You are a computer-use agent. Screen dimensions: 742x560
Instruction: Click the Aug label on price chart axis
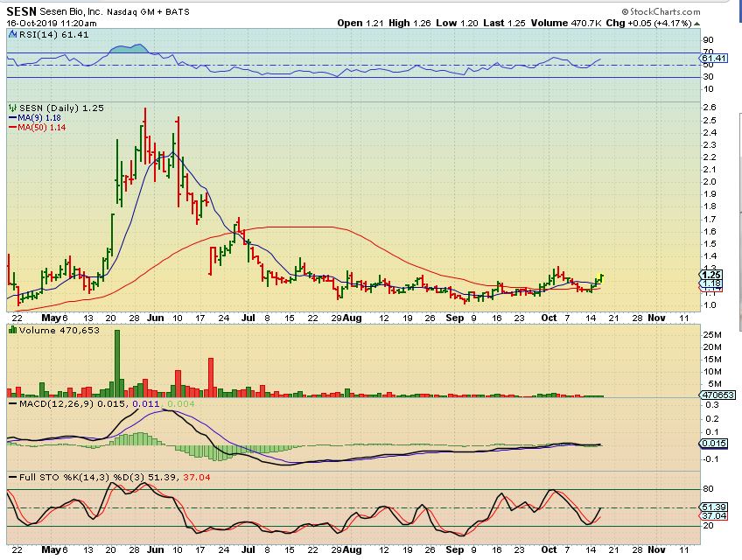coord(352,318)
